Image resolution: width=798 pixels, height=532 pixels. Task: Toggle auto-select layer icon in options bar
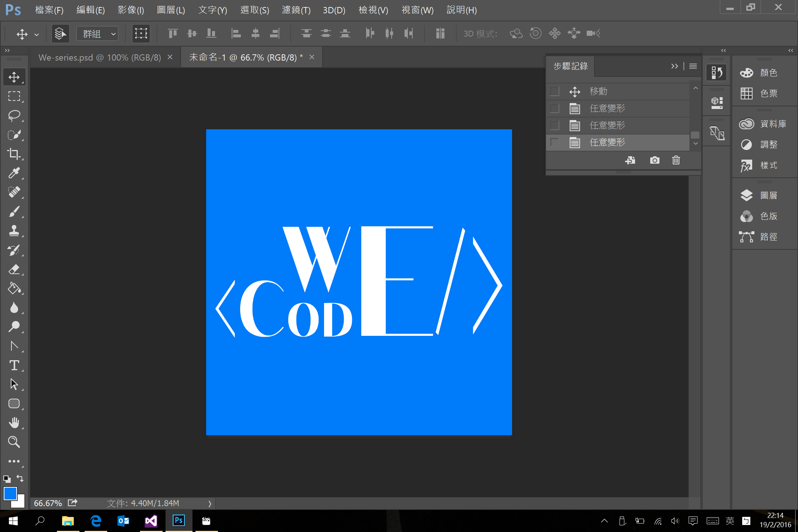pyautogui.click(x=60, y=34)
